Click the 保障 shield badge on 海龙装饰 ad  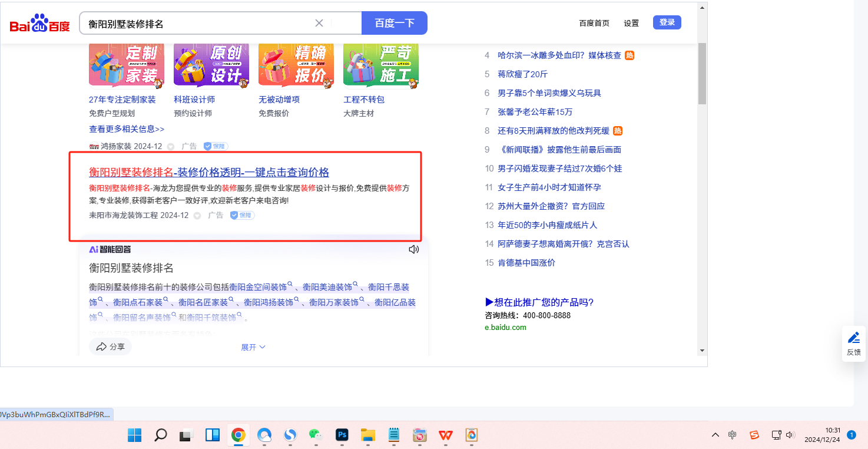coord(242,216)
